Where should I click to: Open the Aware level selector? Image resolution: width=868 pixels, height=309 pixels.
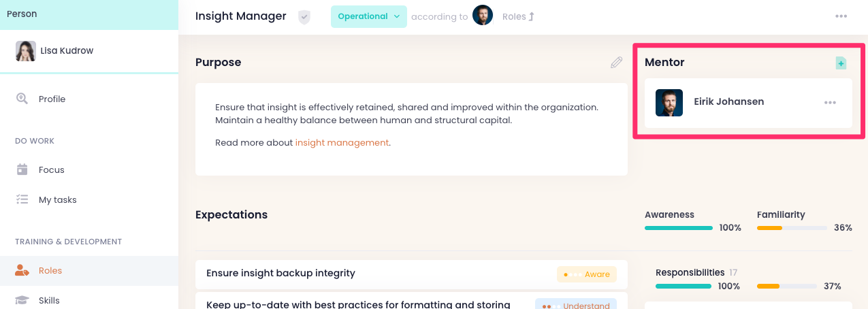[x=586, y=274]
